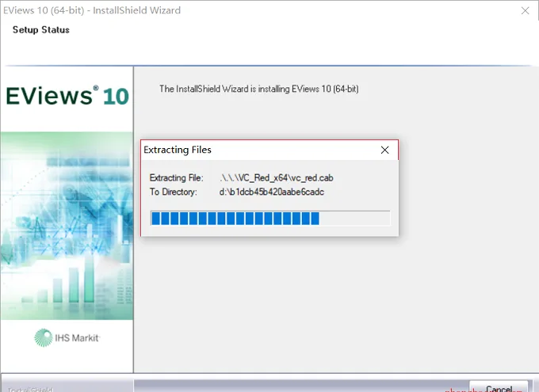The image size is (539, 392).
Task: Click the IHS Markit logo
Action: point(67,337)
